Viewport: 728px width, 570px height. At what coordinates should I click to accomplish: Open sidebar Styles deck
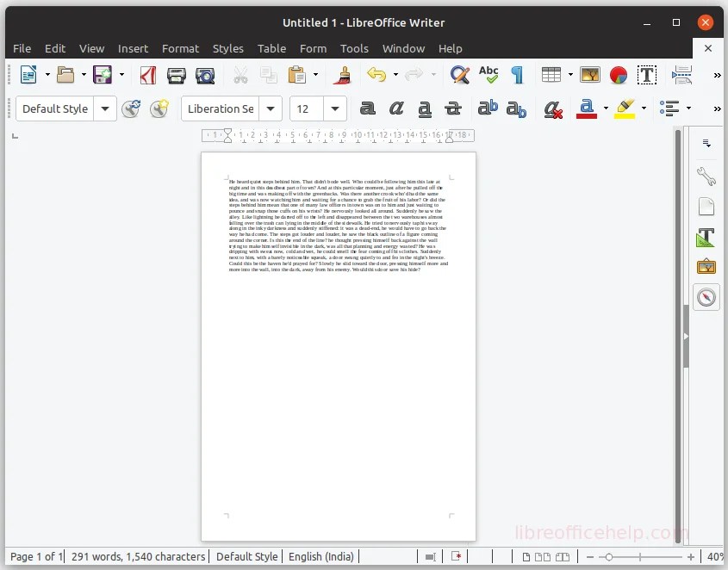click(706, 237)
